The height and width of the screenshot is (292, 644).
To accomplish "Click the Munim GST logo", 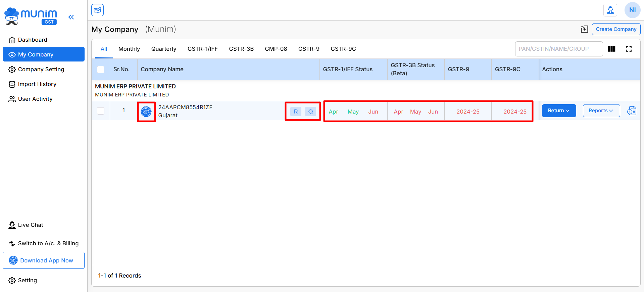I will coord(31,16).
